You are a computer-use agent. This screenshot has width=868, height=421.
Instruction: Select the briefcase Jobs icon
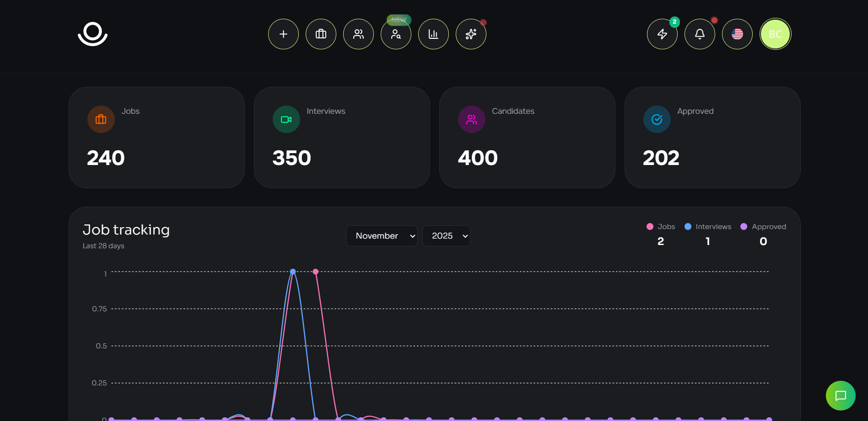point(321,34)
